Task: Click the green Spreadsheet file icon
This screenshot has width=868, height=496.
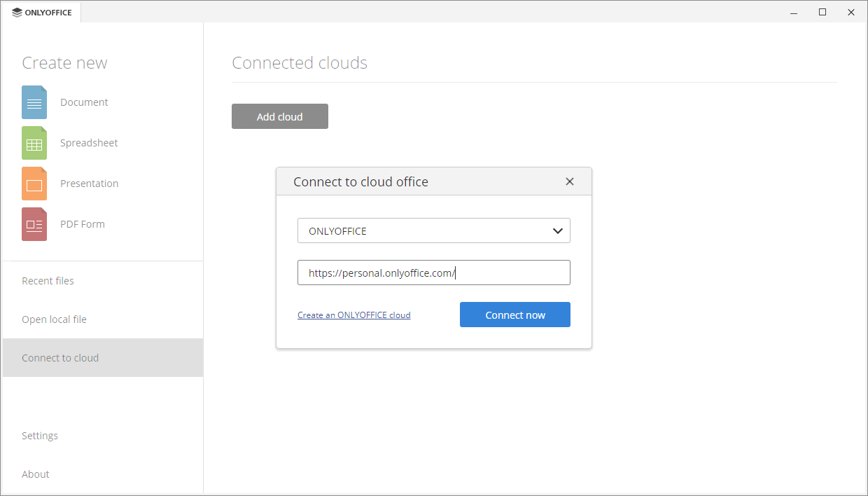Action: click(34, 143)
